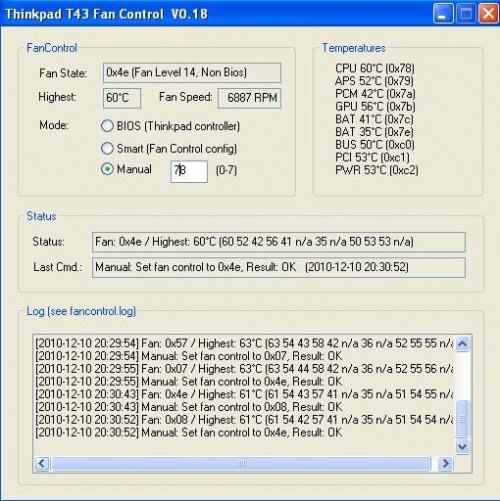The width and height of the screenshot is (500, 501).
Task: Close the Thinkpad Fan Control window
Action: (488, 14)
